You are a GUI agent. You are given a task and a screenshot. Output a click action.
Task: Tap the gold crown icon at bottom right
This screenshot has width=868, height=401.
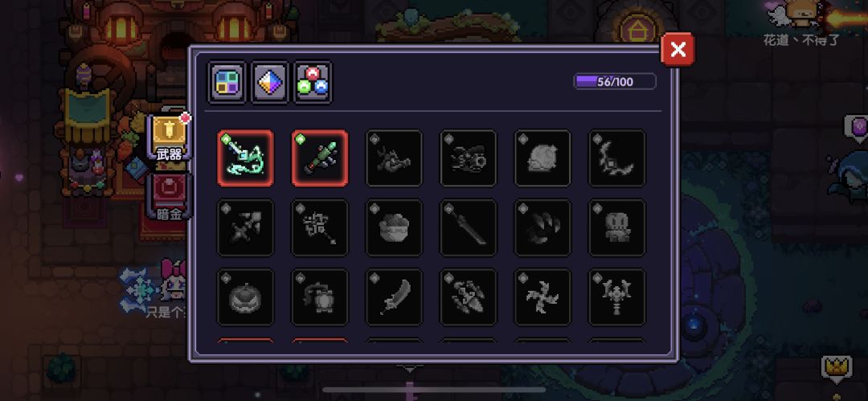(x=837, y=366)
